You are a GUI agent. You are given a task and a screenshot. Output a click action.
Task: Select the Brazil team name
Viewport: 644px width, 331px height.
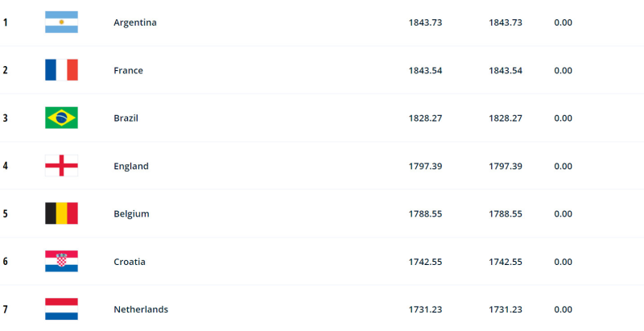(x=126, y=118)
